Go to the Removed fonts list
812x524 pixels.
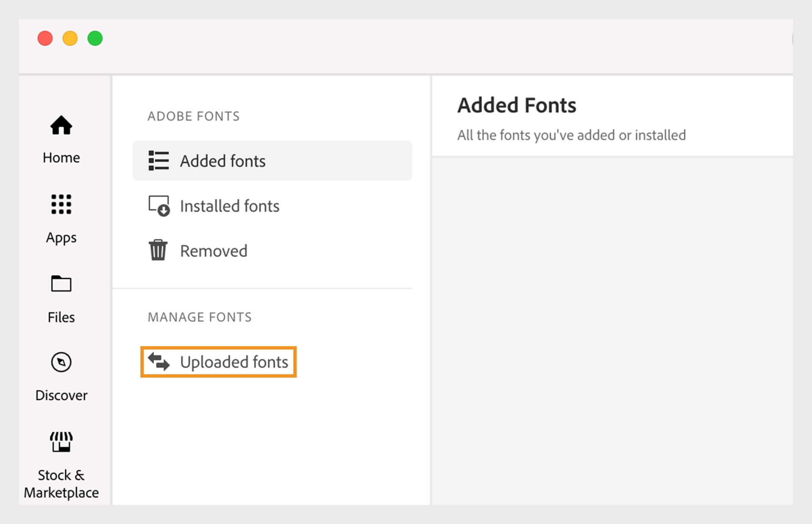click(x=214, y=251)
